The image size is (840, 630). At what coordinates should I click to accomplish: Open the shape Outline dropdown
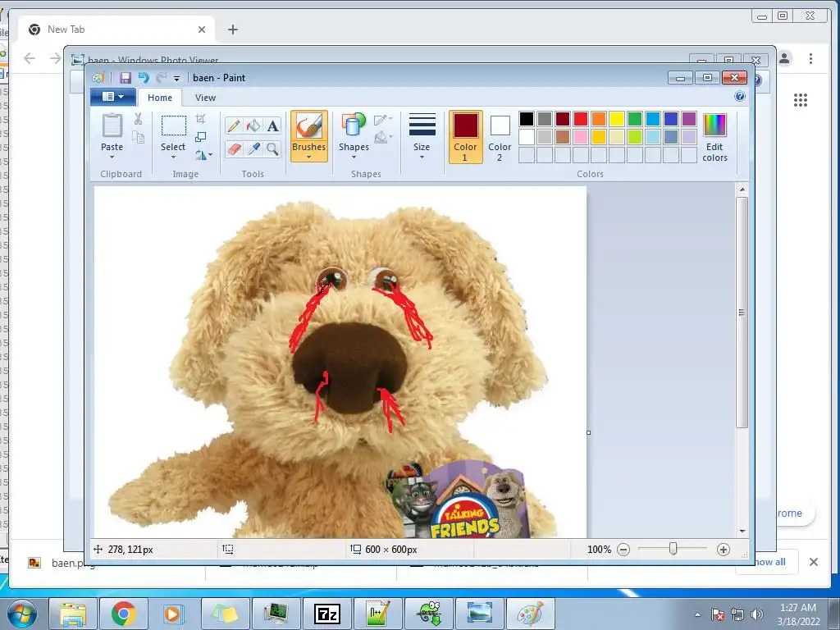[383, 120]
